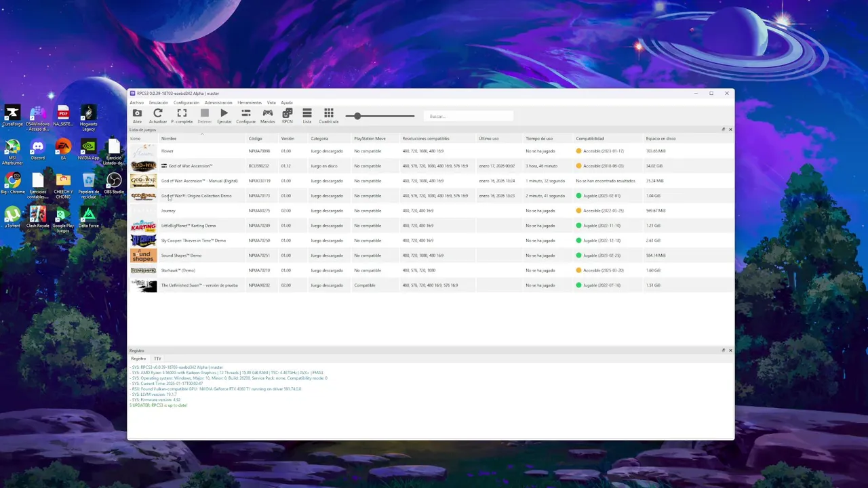
Task: Open the Configuración menu
Action: 186,102
